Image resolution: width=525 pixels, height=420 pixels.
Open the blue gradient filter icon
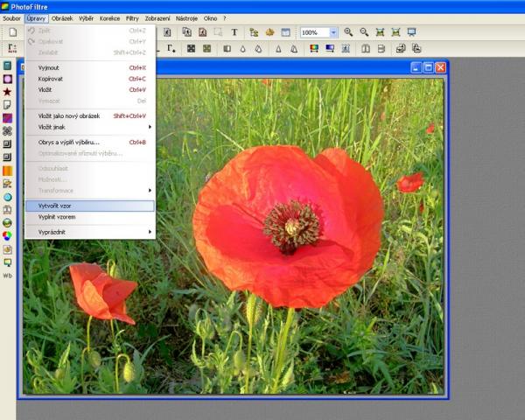pos(330,49)
